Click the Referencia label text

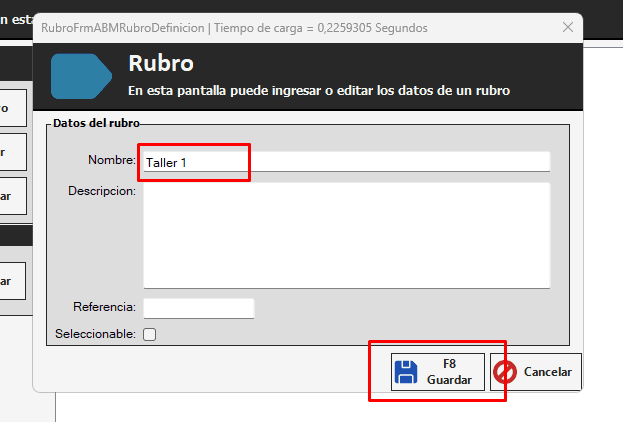[x=104, y=307]
